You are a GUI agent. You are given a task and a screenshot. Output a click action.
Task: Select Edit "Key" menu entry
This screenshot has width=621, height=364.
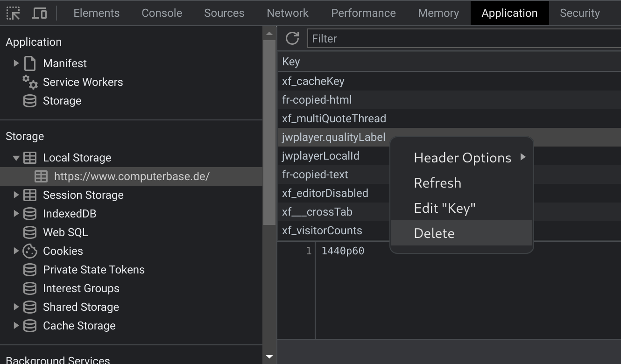(x=445, y=208)
